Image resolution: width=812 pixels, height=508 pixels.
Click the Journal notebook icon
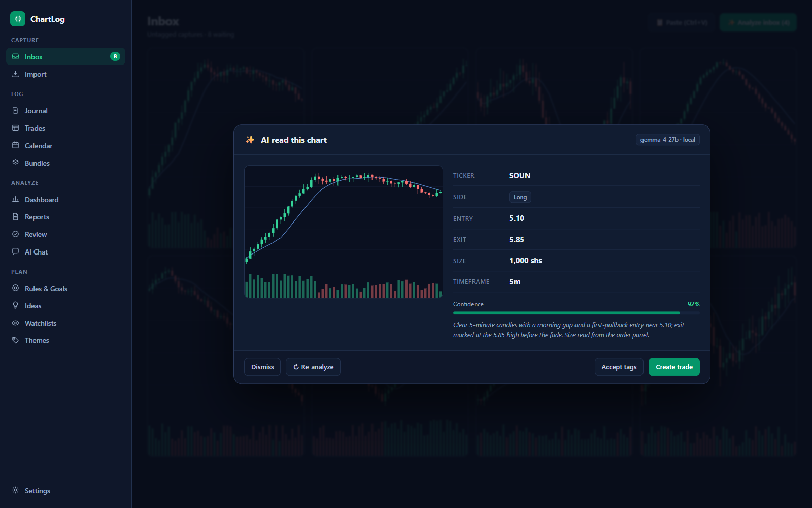point(16,110)
